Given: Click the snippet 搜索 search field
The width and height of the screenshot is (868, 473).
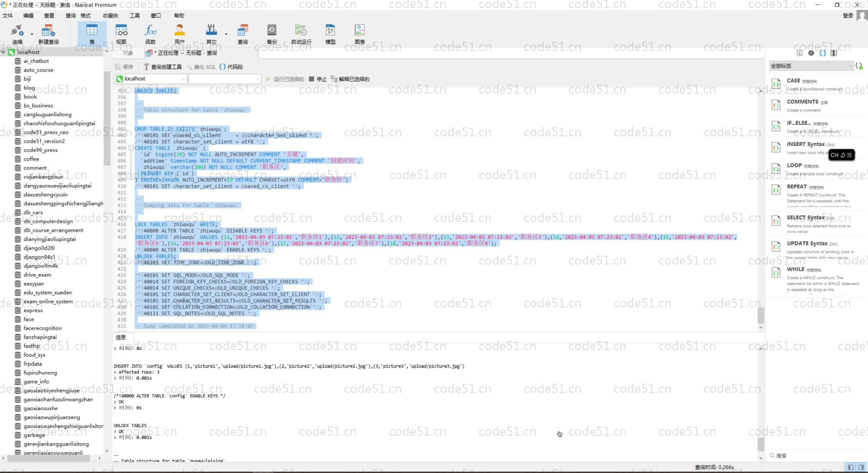Looking at the screenshot, I should coord(814,455).
